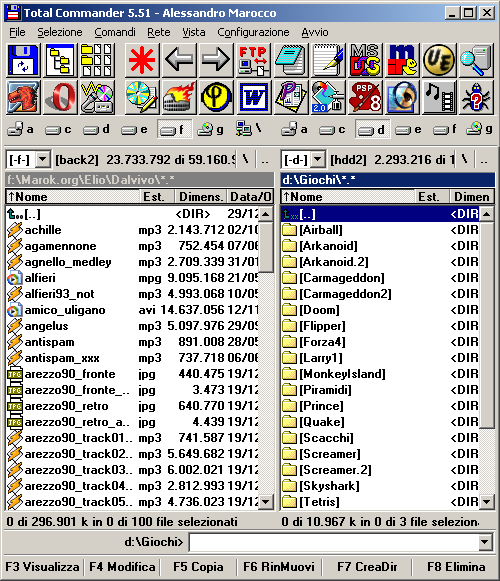
Task: Switch right panel to drive e
Action: click(x=408, y=129)
